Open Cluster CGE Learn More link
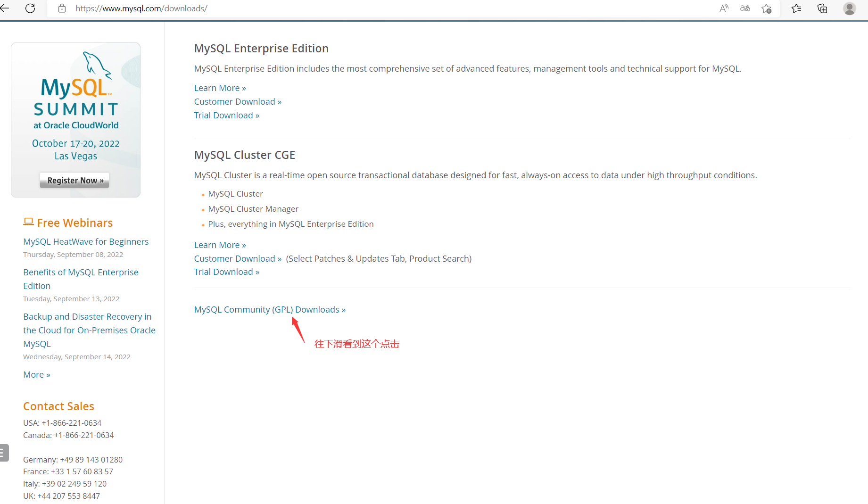The height and width of the screenshot is (504, 868). tap(220, 245)
